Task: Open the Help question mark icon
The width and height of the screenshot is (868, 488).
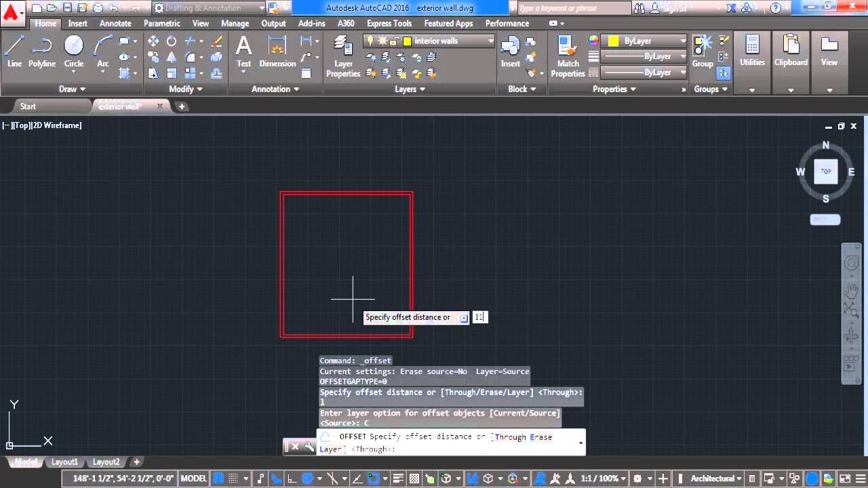Action: (x=775, y=8)
